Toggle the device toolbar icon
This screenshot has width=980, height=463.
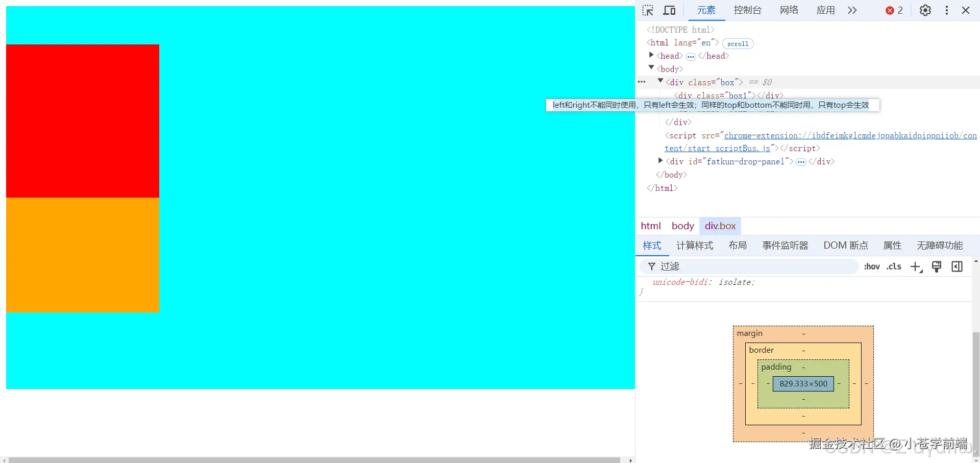point(669,10)
